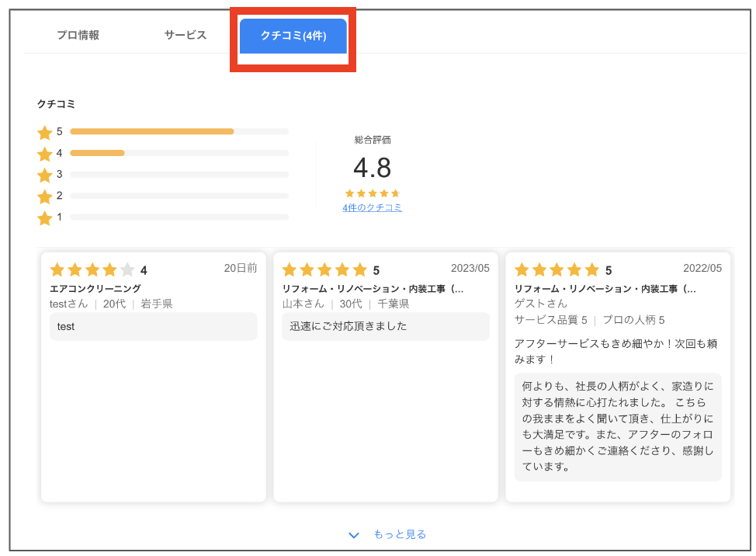Open the エアコンクリーニング review card
This screenshot has width=756, height=556.
click(x=154, y=377)
